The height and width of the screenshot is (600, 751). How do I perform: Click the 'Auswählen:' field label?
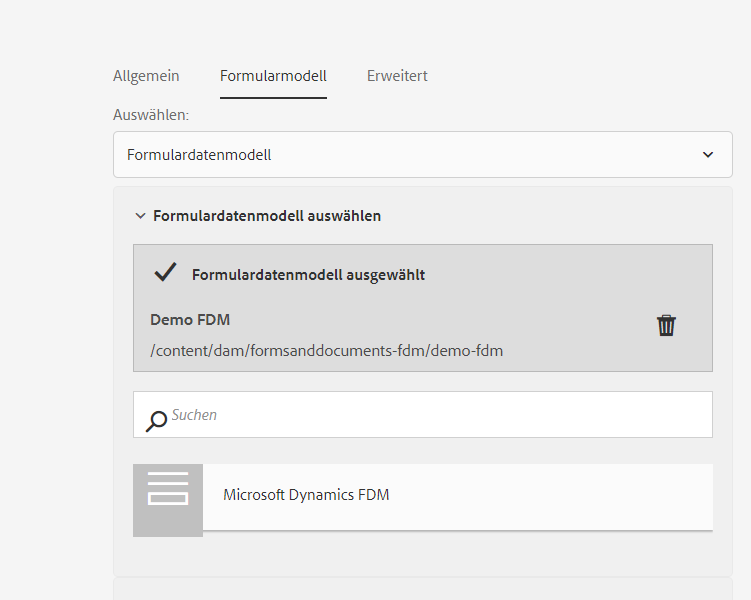click(151, 115)
